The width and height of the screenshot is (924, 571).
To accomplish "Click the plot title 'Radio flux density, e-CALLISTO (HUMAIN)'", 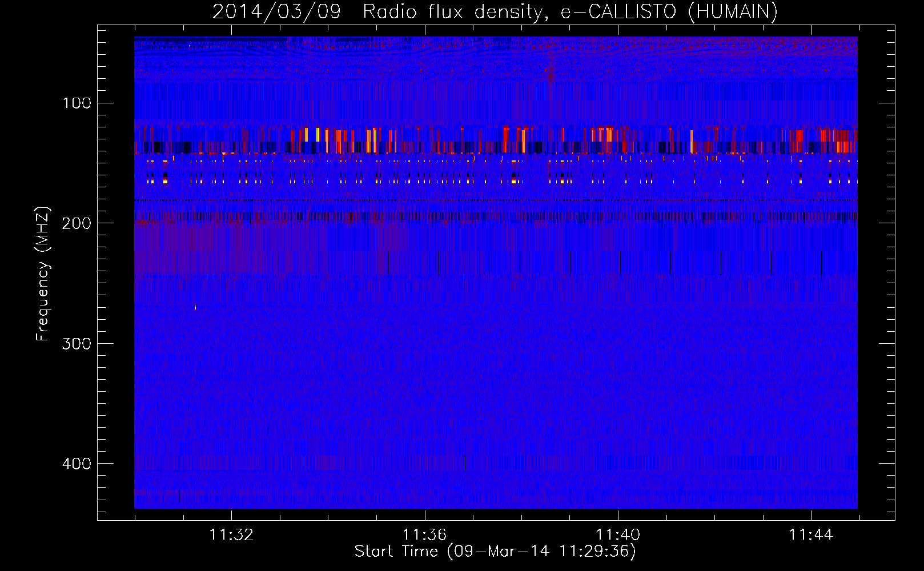I will click(x=570, y=12).
